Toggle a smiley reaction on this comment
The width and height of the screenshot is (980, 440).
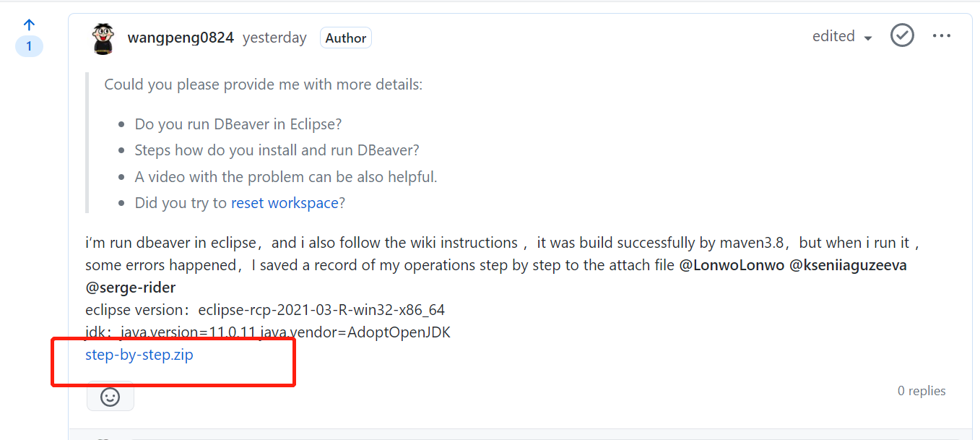click(110, 396)
